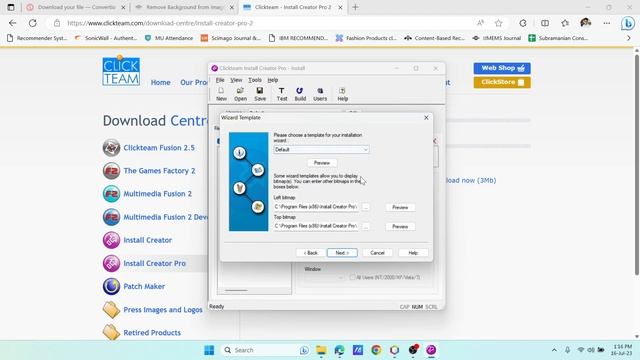Click the ClickStore button
The width and height of the screenshot is (640, 360).
pos(502,82)
